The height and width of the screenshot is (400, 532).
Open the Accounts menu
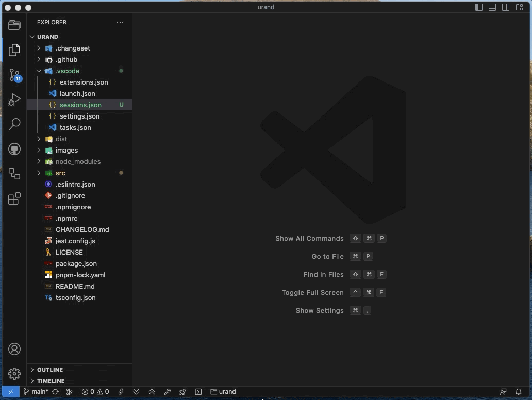coord(14,349)
